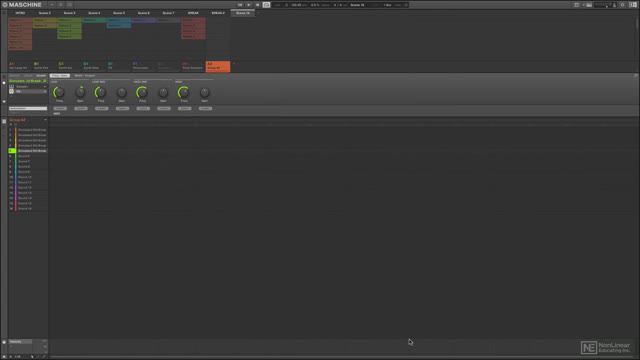Select group F1 in the arranger
This screenshot has width=640, height=360.
point(144,66)
